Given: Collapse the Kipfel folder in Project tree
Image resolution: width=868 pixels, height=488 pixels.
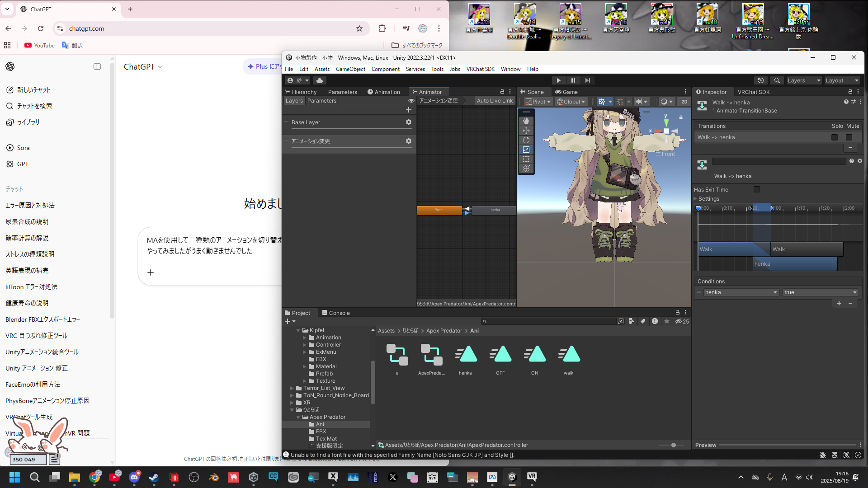Looking at the screenshot, I should (x=298, y=330).
